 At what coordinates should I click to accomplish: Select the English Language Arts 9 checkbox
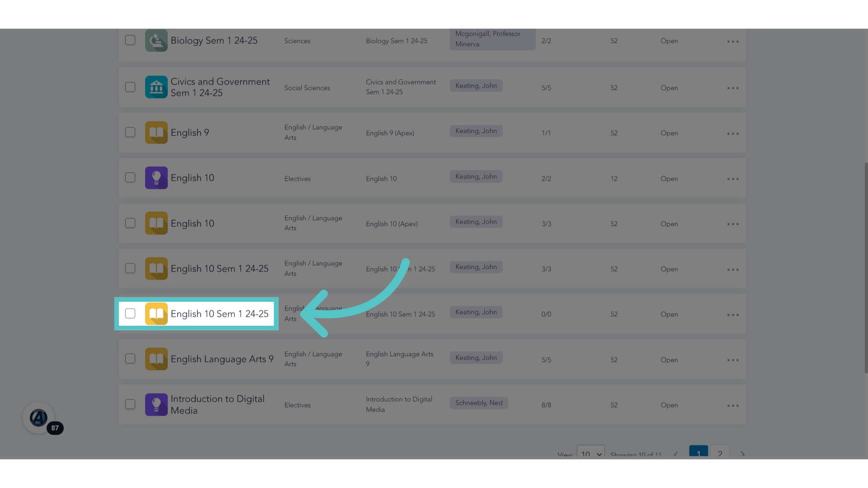pos(130,359)
